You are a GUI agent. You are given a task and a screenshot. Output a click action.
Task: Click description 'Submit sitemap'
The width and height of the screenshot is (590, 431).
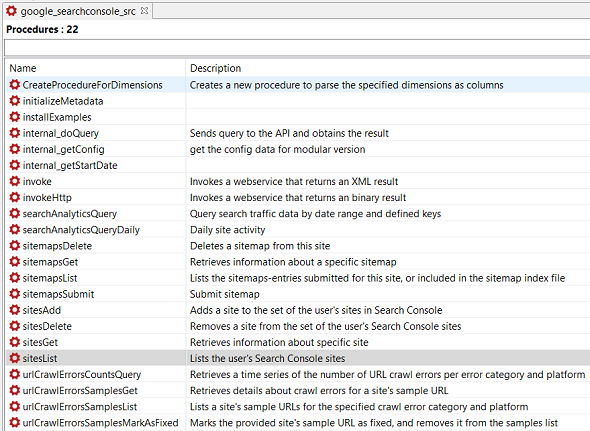tap(225, 294)
